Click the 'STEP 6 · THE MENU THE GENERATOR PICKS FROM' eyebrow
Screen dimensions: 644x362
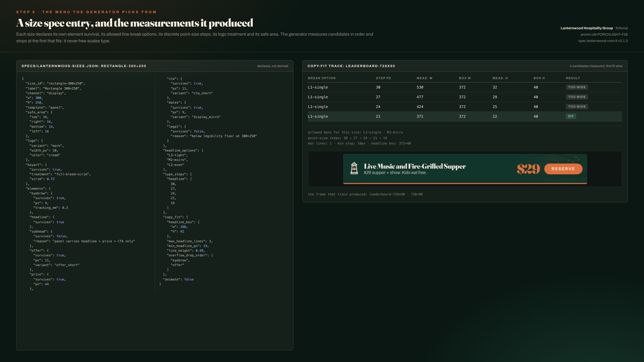87,12
